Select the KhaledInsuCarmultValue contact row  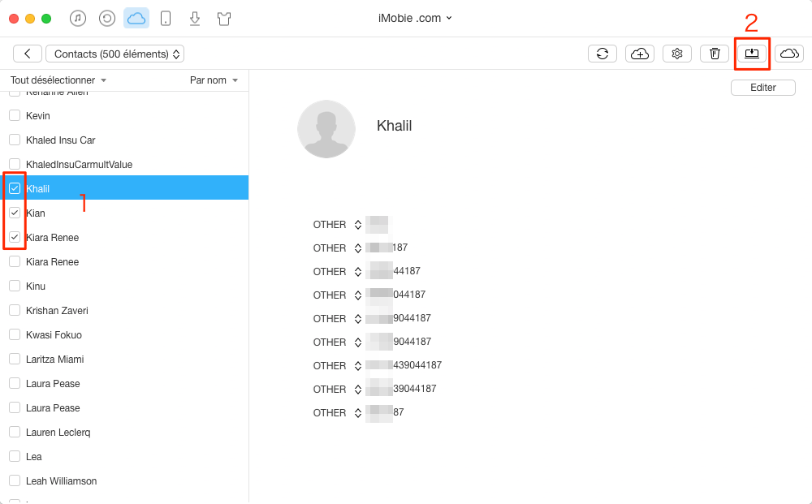click(x=124, y=164)
